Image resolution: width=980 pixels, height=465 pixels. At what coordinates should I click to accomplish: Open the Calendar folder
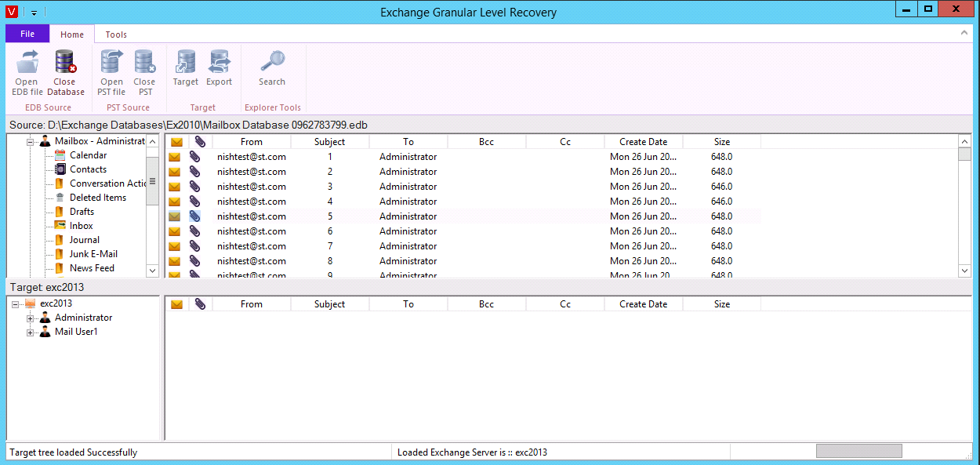coord(88,155)
